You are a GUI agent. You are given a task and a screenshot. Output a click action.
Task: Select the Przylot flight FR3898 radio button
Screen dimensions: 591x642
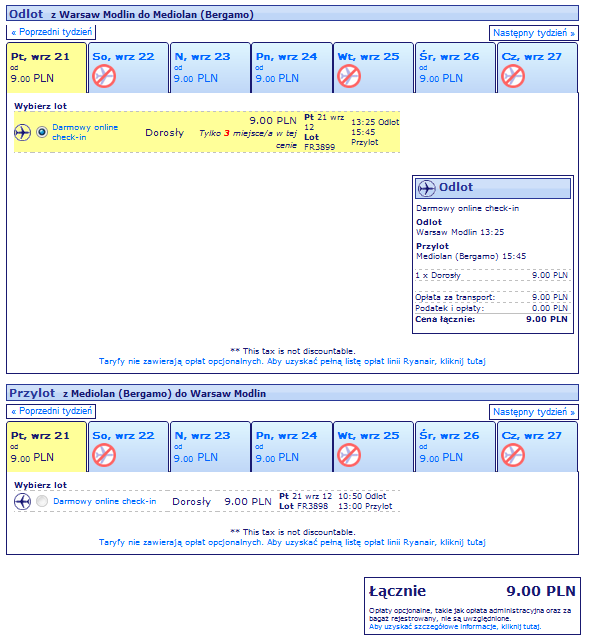point(42,501)
